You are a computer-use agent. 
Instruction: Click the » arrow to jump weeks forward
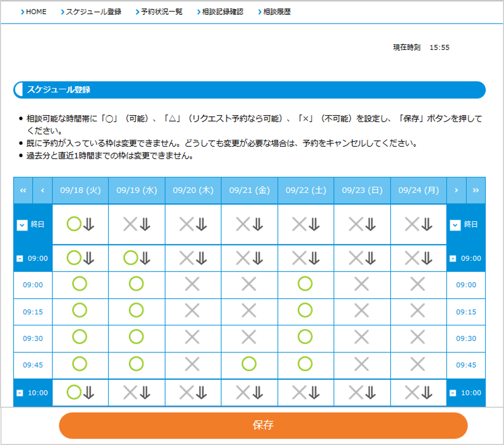[x=476, y=190]
